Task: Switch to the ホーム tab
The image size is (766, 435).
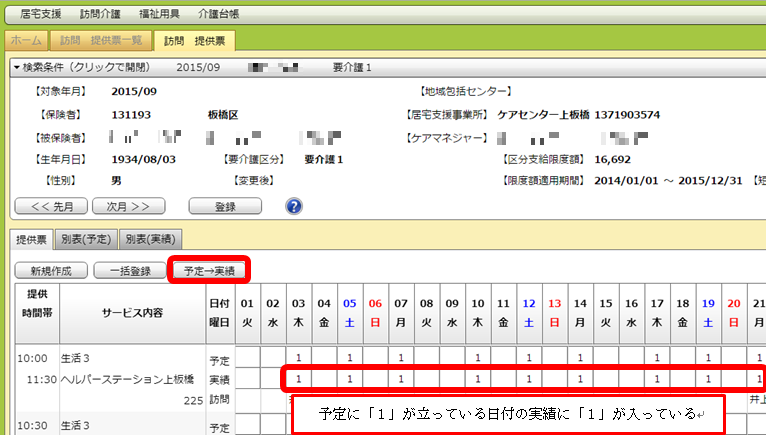Action: click(26, 41)
